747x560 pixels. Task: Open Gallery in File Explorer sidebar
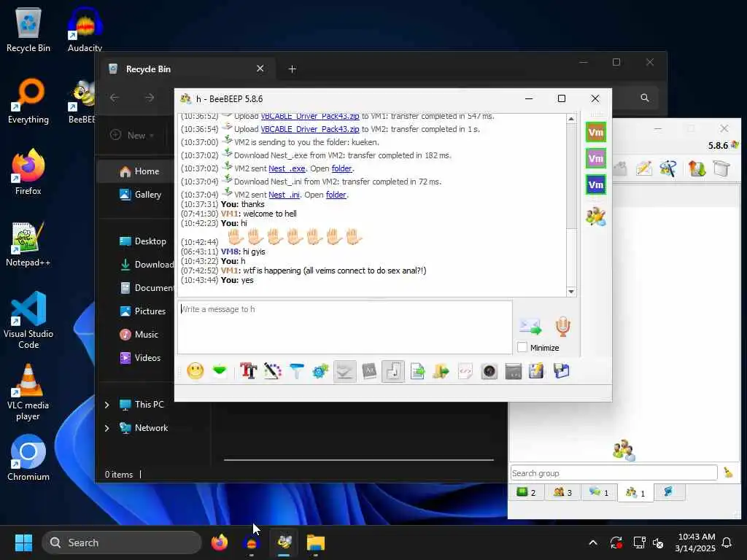(x=140, y=194)
